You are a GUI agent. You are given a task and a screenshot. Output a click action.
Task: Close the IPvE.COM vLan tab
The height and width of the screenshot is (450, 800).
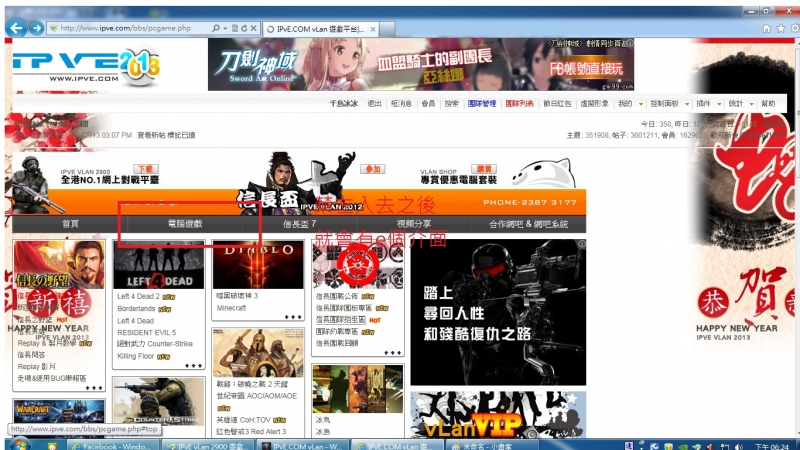[373, 29]
